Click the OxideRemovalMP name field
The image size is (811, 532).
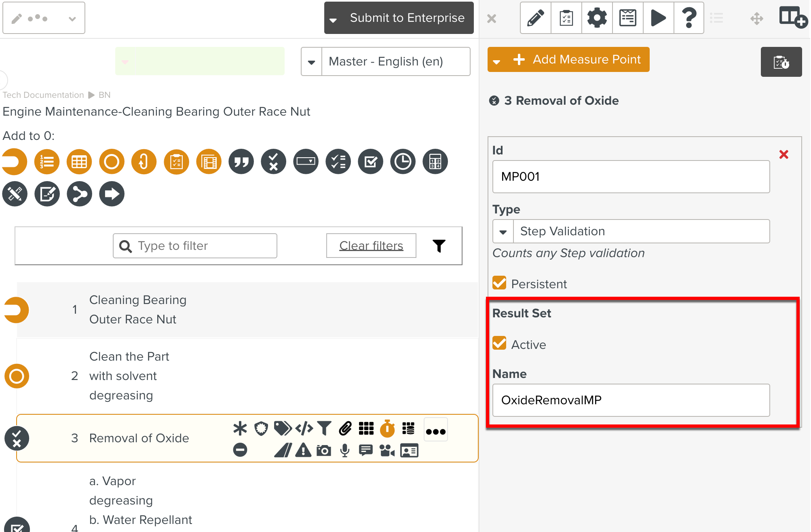(631, 400)
